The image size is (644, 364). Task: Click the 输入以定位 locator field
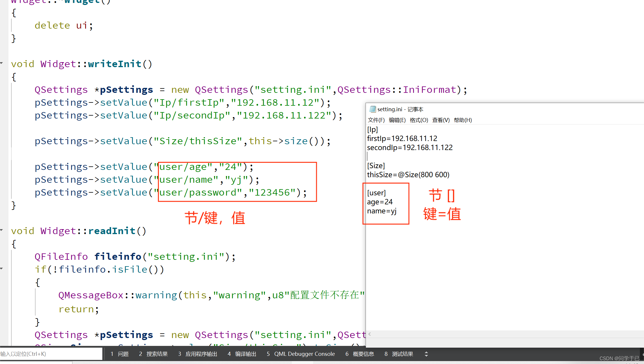(x=51, y=353)
